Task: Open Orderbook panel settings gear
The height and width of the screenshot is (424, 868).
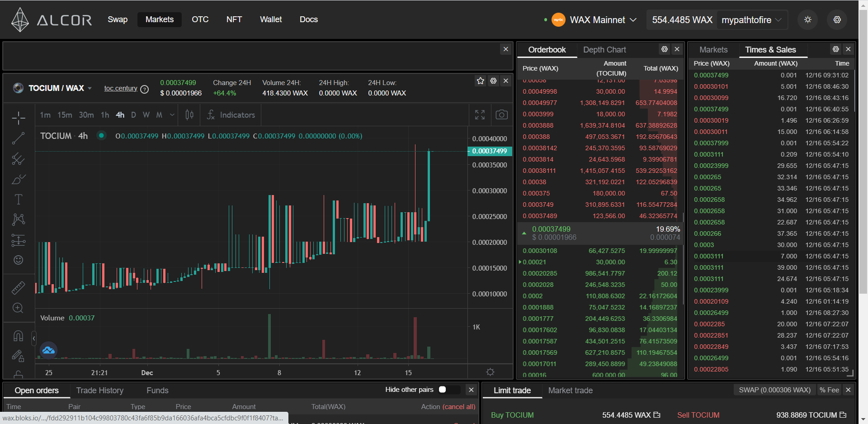Action: (x=664, y=49)
